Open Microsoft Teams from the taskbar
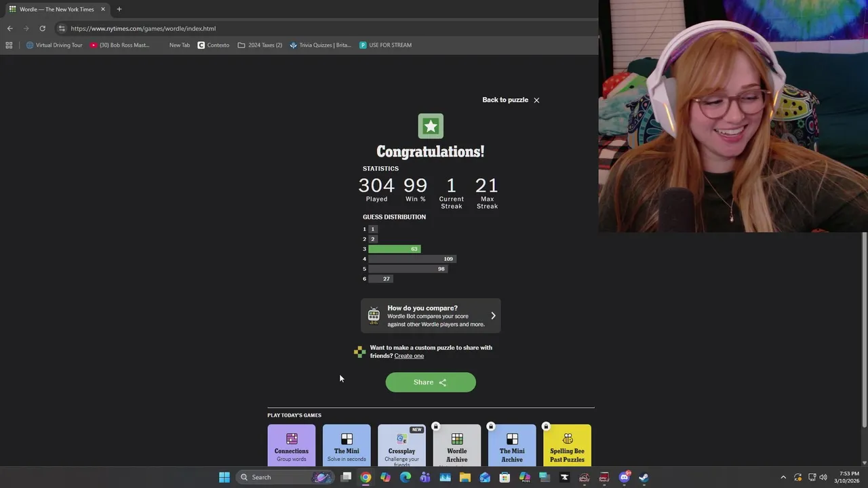The width and height of the screenshot is (868, 488). click(425, 477)
